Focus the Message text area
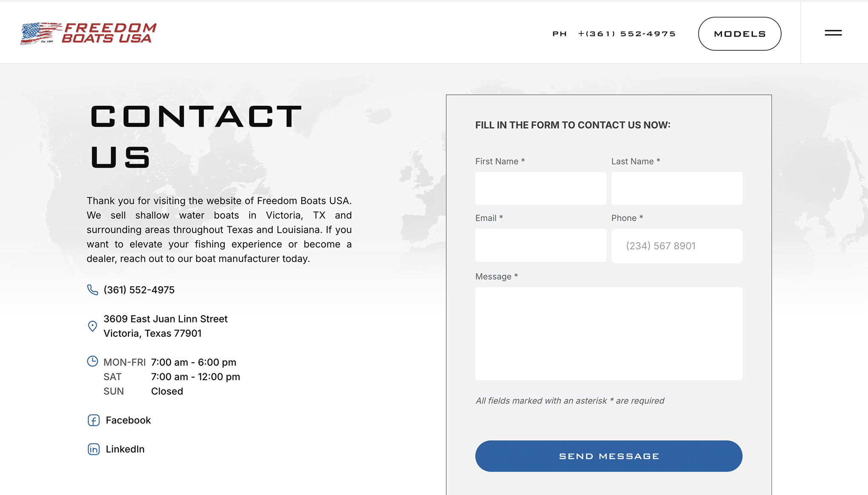The image size is (868, 495). pyautogui.click(x=608, y=333)
